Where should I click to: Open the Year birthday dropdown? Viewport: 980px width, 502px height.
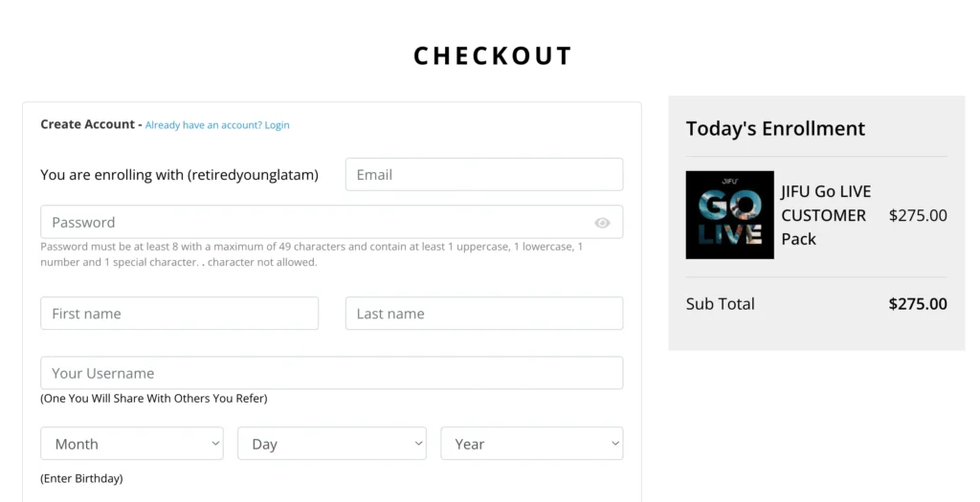tap(532, 444)
